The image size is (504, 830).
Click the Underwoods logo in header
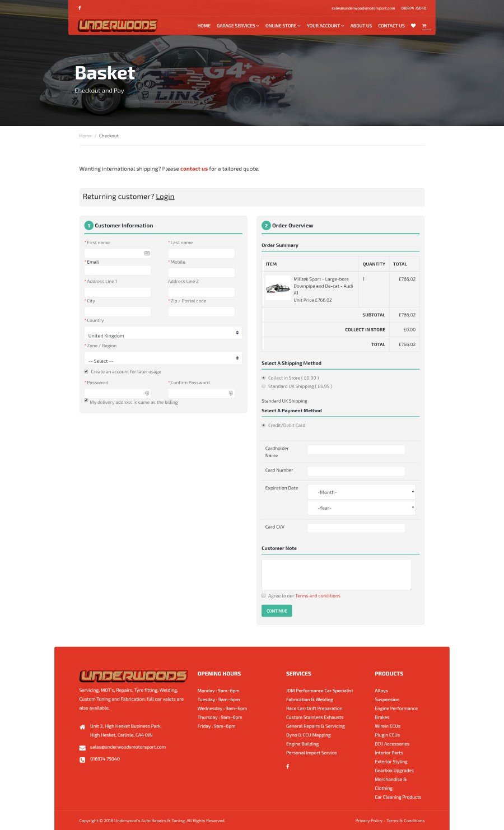(x=118, y=25)
